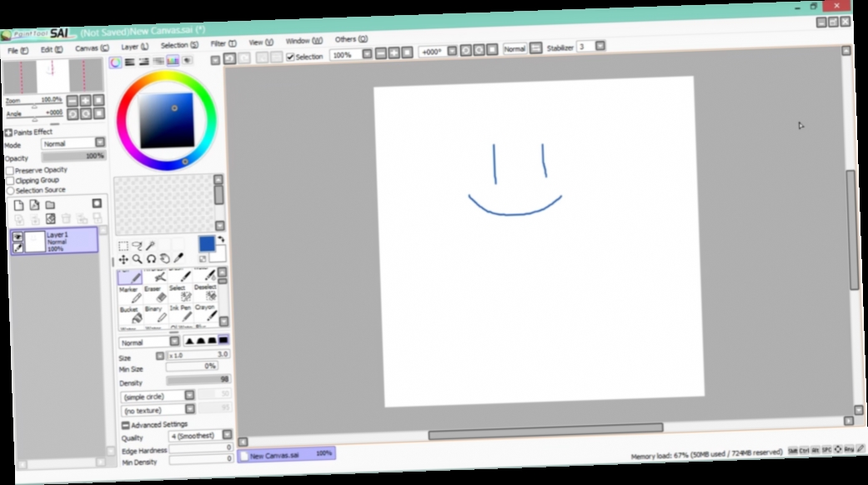Deselect the current selection
Image resolution: width=868 pixels, height=485 pixels.
point(208,294)
